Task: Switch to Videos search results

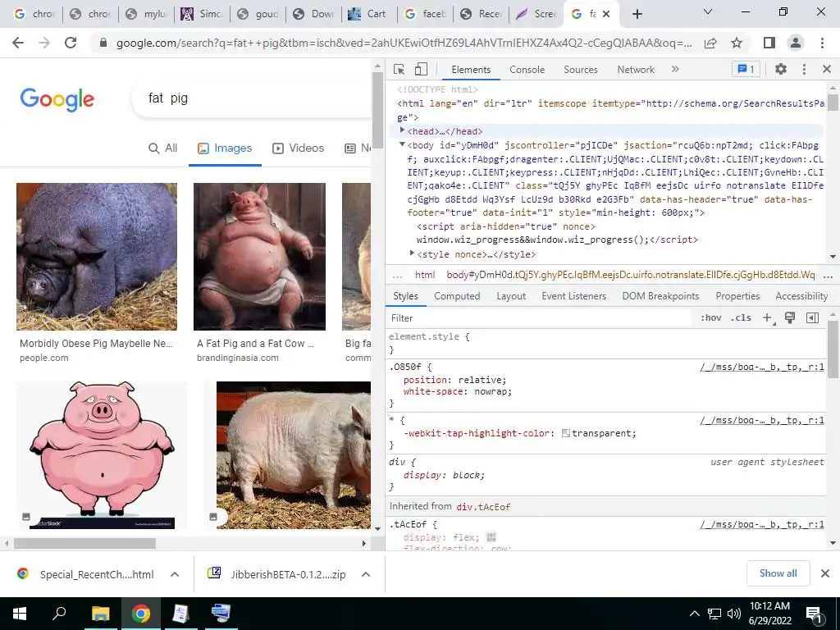Action: click(x=299, y=148)
